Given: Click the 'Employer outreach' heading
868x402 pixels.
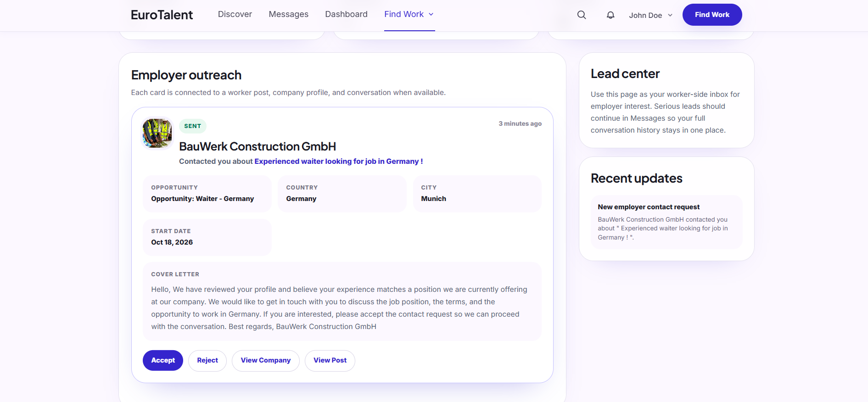Looking at the screenshot, I should tap(186, 75).
